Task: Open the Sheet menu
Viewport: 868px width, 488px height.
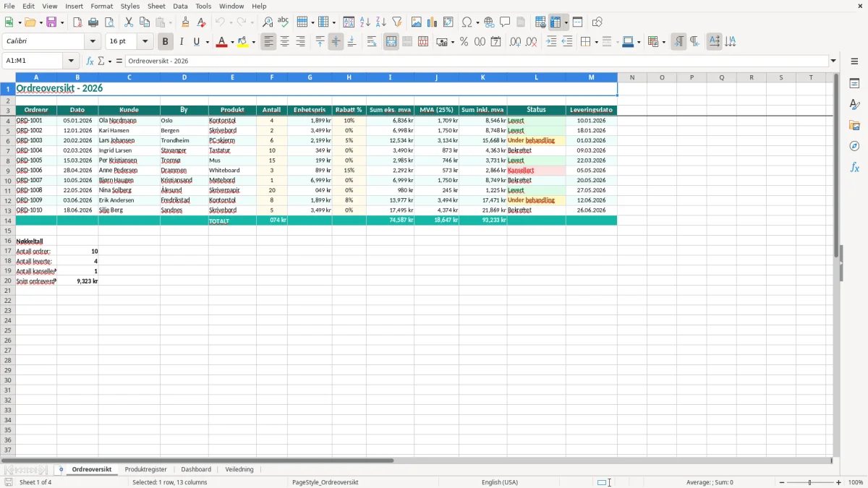Action: pyautogui.click(x=157, y=6)
